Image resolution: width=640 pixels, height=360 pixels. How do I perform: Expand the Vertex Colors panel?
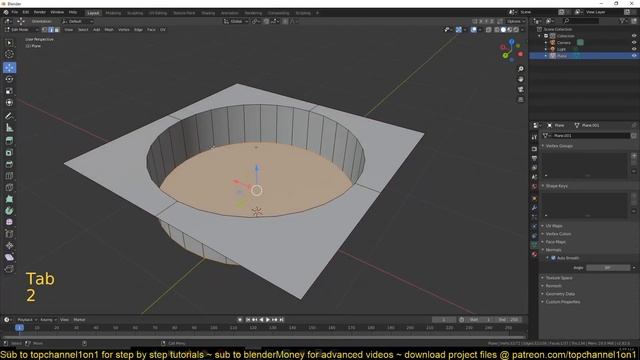point(558,234)
